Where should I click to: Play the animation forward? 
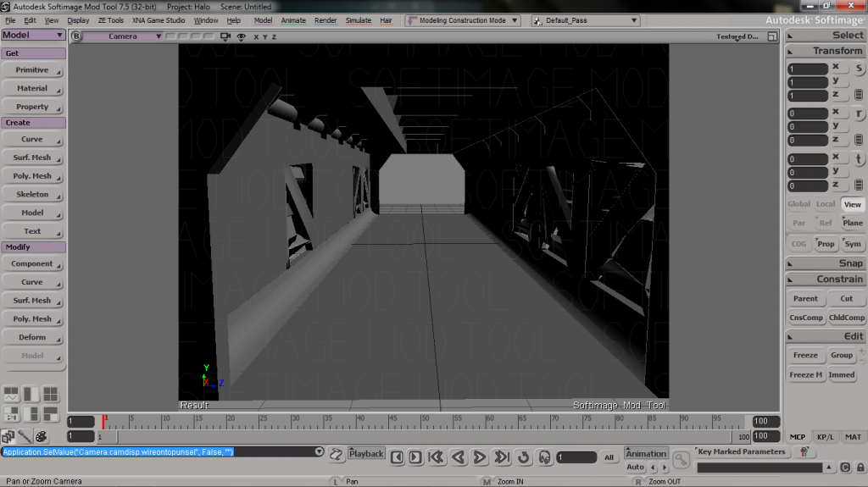(x=480, y=457)
